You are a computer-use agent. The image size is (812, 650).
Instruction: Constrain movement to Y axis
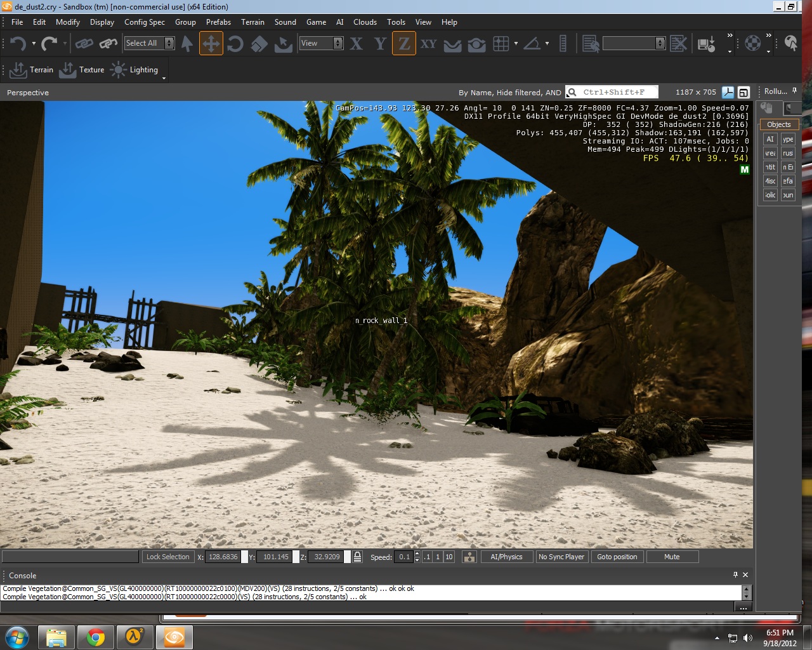380,43
